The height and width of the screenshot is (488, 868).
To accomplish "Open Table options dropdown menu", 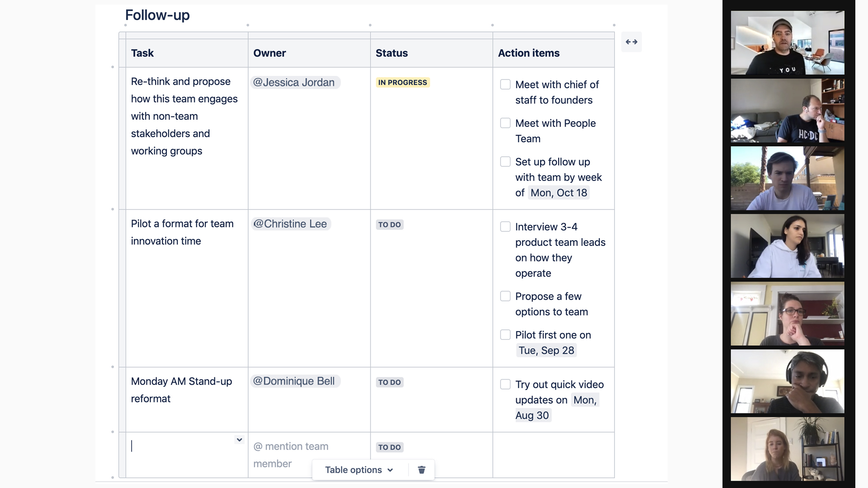I will (x=359, y=470).
